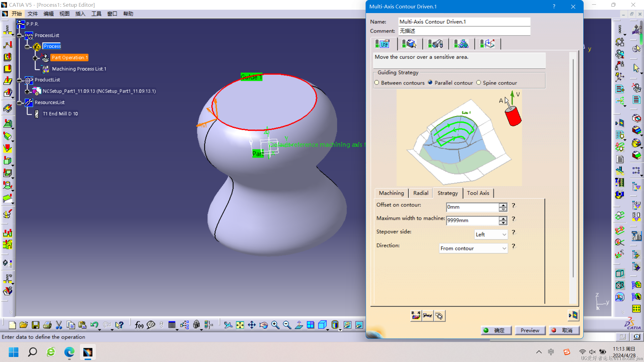Image resolution: width=644 pixels, height=362 pixels.
Task: Click 取消 to cancel the dialog
Action: click(564, 330)
